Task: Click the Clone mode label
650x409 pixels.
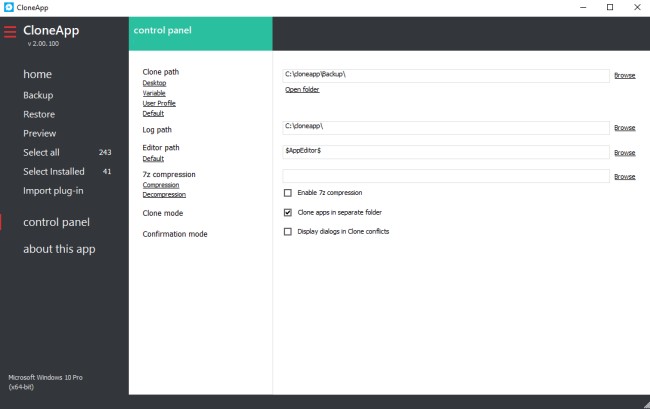Action: click(163, 213)
